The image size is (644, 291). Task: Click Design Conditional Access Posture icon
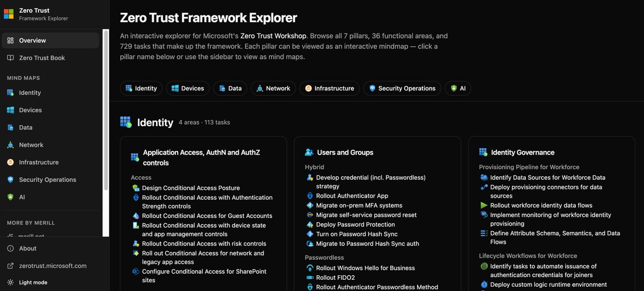point(136,188)
